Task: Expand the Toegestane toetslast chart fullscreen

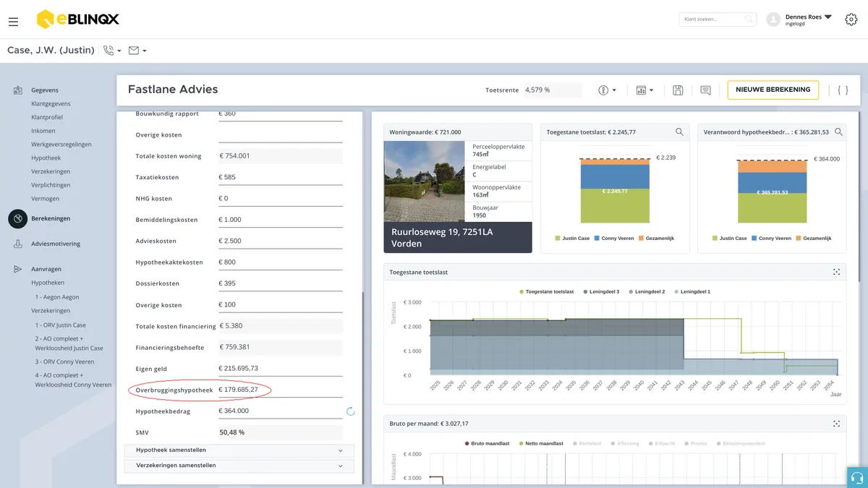Action: coord(836,272)
